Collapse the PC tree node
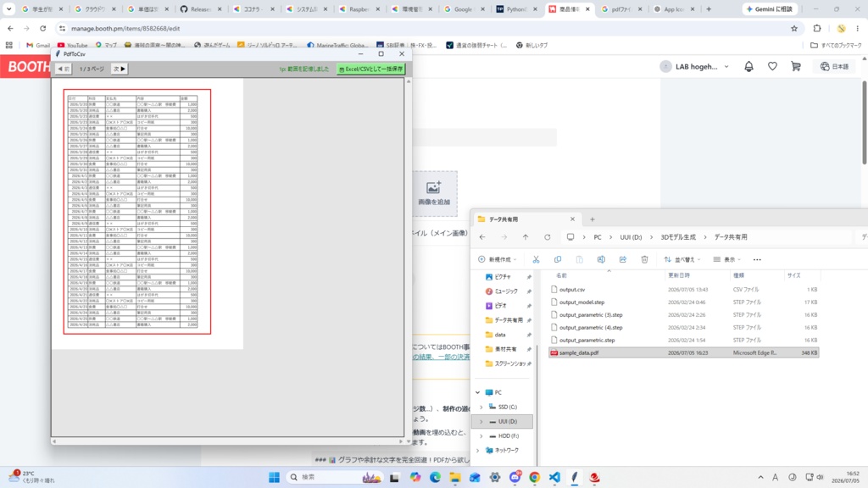868x488 pixels. point(478,392)
